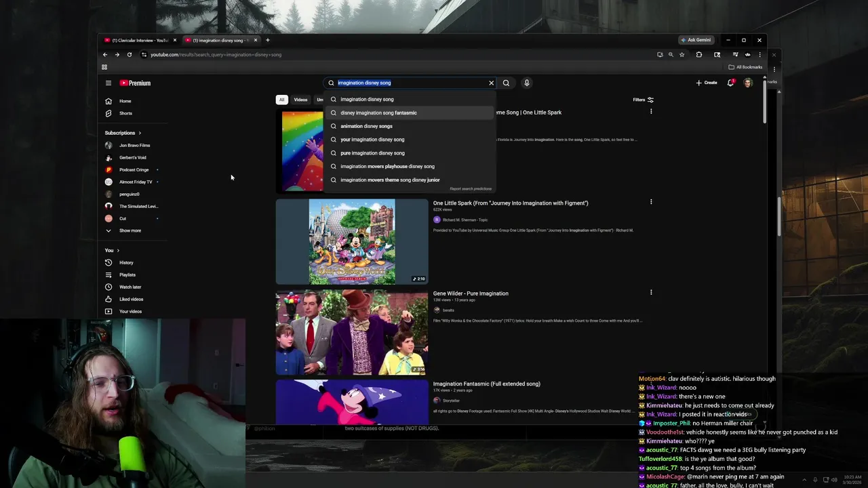
Task: Open Gene Wilder Pure Imagination thumbnail
Action: coord(351,332)
